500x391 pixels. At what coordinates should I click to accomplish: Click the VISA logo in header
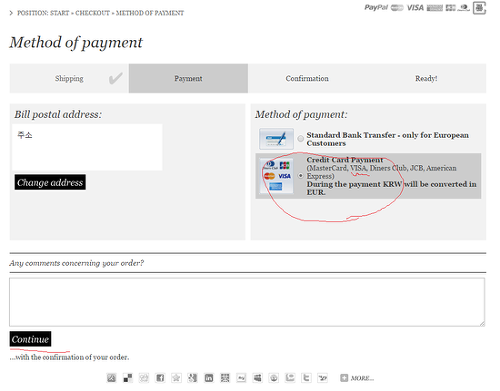point(415,8)
